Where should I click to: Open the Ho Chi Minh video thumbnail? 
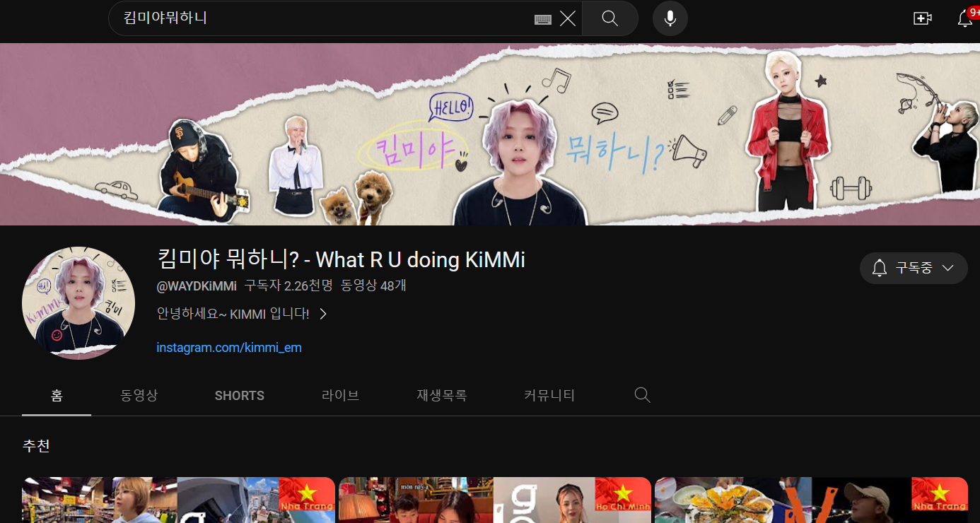coord(495,500)
